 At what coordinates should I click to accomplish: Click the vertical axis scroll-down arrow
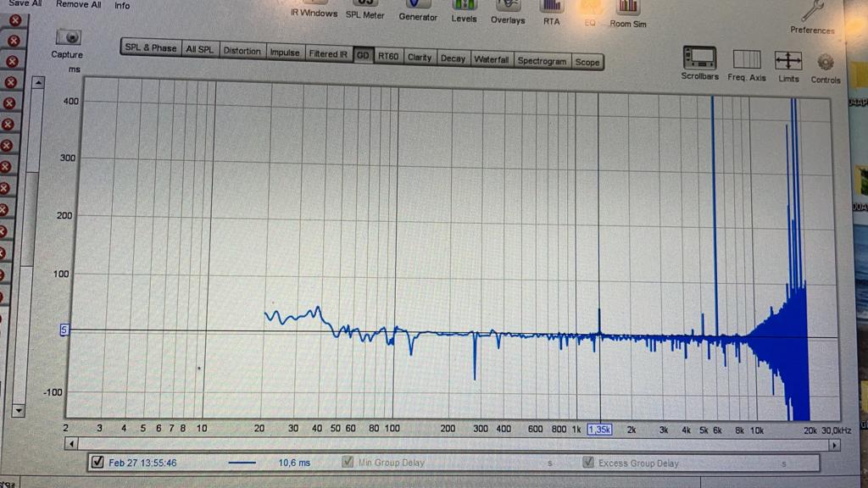(x=19, y=410)
